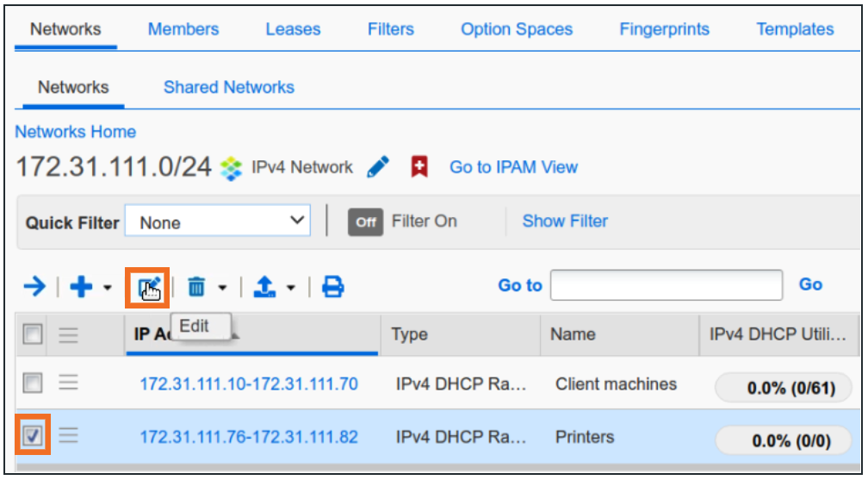Viewport: 868px width, 480px height.
Task: Click the pencil icon beside IPv4 Network
Action: tap(377, 167)
